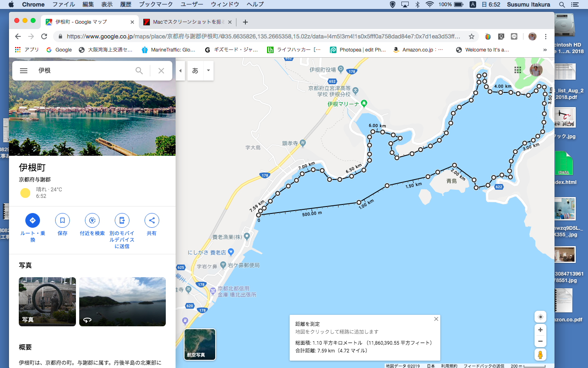The height and width of the screenshot is (368, 588).
Task: Expand the input method dropdown arrow
Action: [208, 71]
